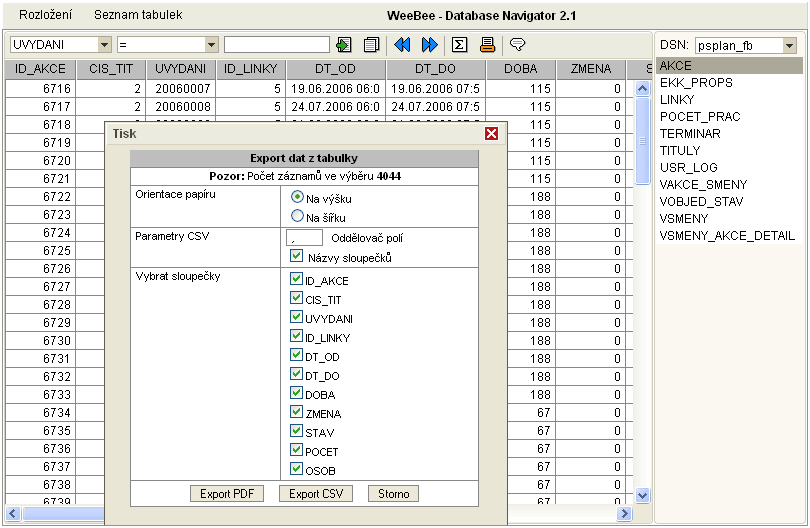
Task: Uncheck the ID_AKCE column checkbox
Action: pyautogui.click(x=296, y=280)
